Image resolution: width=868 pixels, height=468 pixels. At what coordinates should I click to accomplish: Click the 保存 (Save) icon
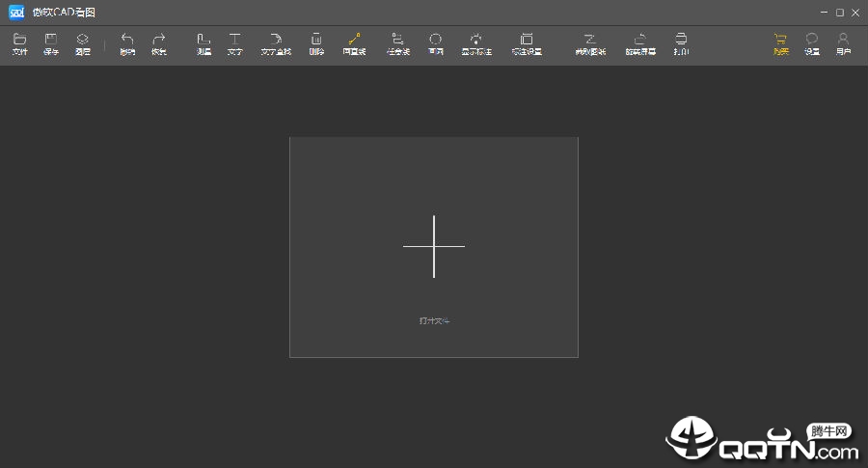click(51, 44)
